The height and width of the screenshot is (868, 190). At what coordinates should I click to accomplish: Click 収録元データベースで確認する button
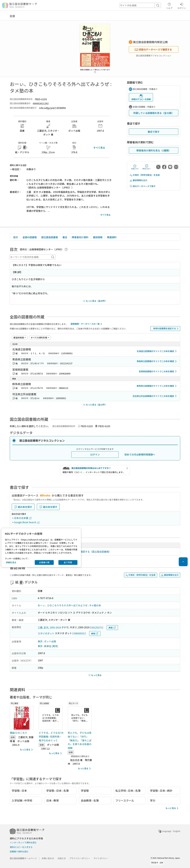[x=153, y=50]
